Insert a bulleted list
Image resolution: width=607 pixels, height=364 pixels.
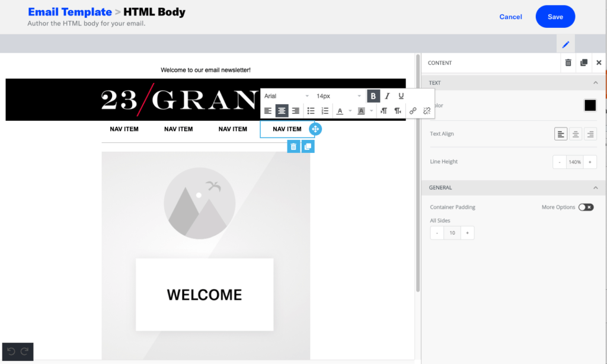pos(311,111)
